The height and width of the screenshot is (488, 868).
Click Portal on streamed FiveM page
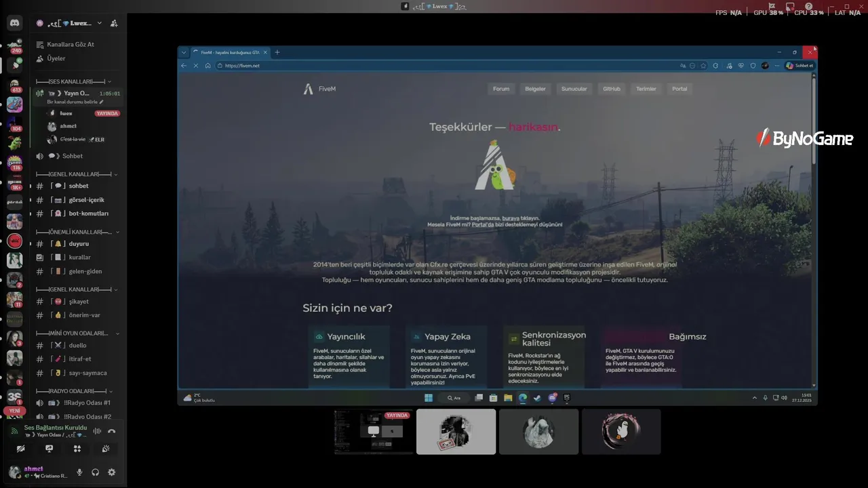pos(679,89)
